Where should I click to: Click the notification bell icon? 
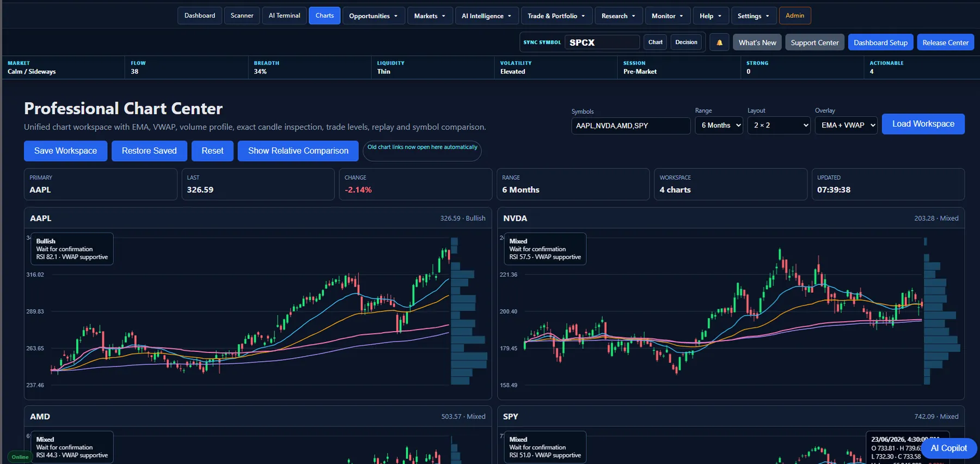719,42
